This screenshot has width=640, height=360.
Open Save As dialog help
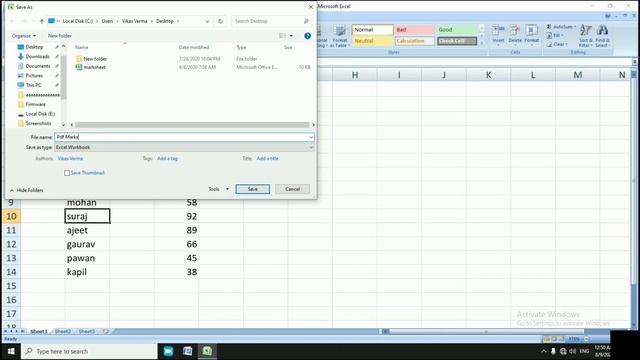click(x=307, y=36)
